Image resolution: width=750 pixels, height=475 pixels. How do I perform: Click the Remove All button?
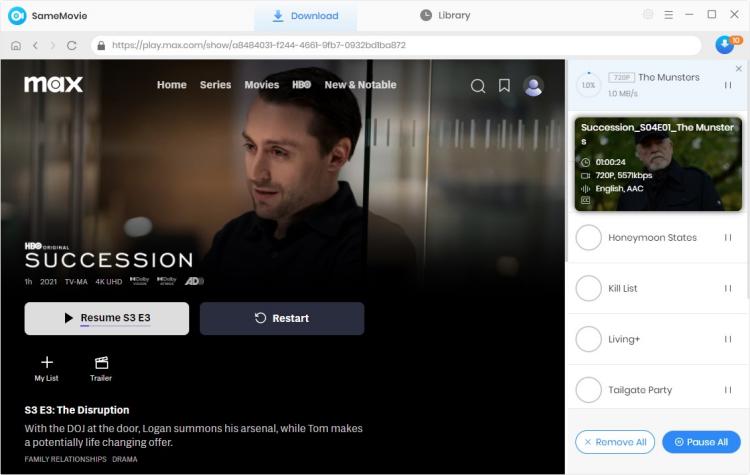click(615, 442)
